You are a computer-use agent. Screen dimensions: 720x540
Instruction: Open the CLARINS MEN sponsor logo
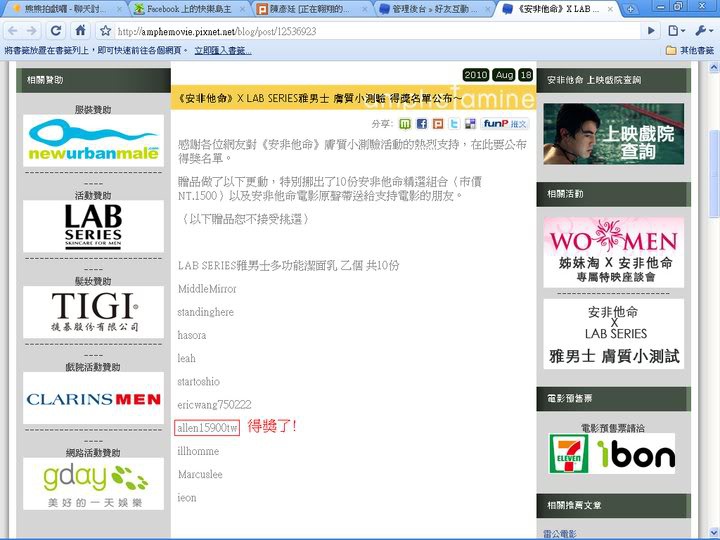coord(93,398)
